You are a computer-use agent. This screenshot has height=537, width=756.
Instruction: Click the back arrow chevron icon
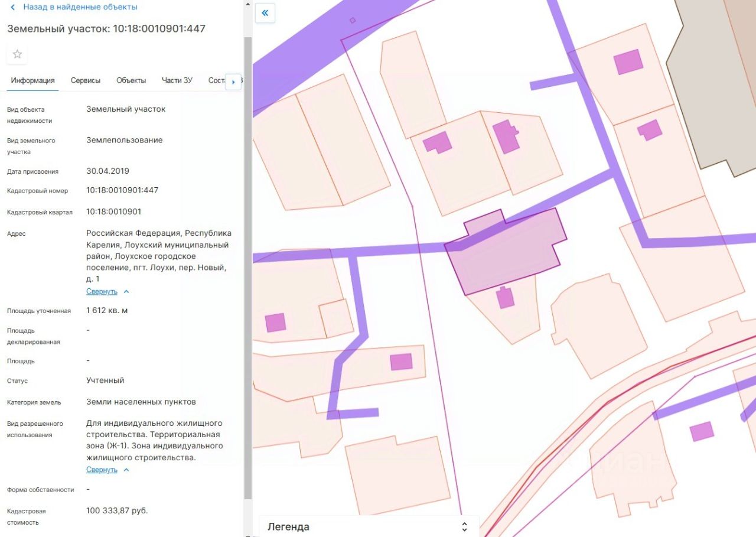tap(13, 7)
